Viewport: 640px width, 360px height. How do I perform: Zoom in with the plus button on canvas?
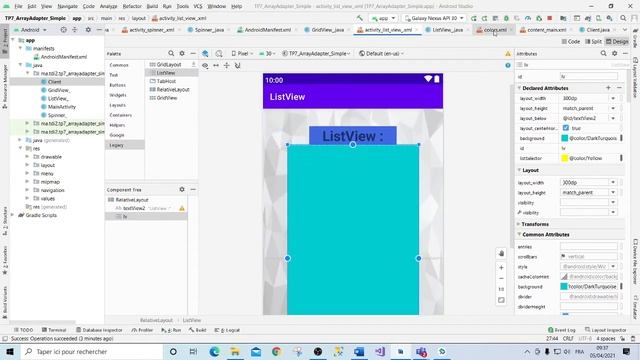501,268
